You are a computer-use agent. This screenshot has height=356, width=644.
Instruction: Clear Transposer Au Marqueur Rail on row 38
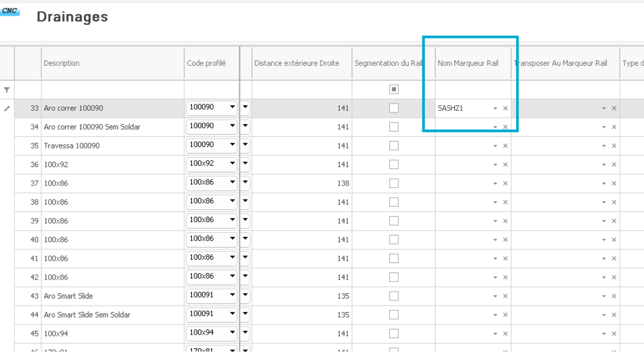(x=614, y=203)
